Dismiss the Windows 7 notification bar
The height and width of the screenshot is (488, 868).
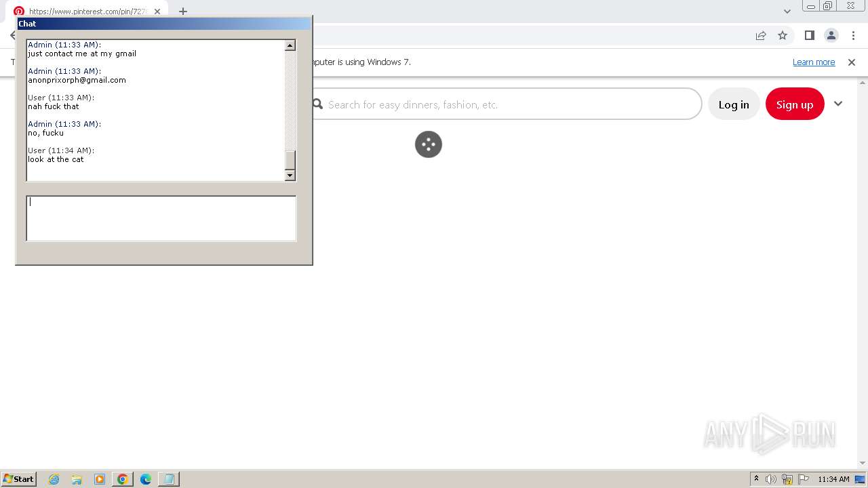(852, 62)
